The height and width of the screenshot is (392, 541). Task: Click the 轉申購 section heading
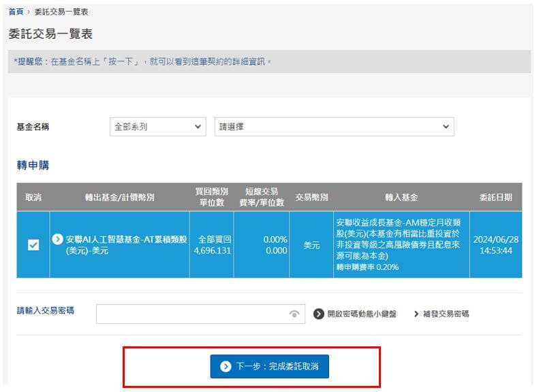click(x=33, y=166)
